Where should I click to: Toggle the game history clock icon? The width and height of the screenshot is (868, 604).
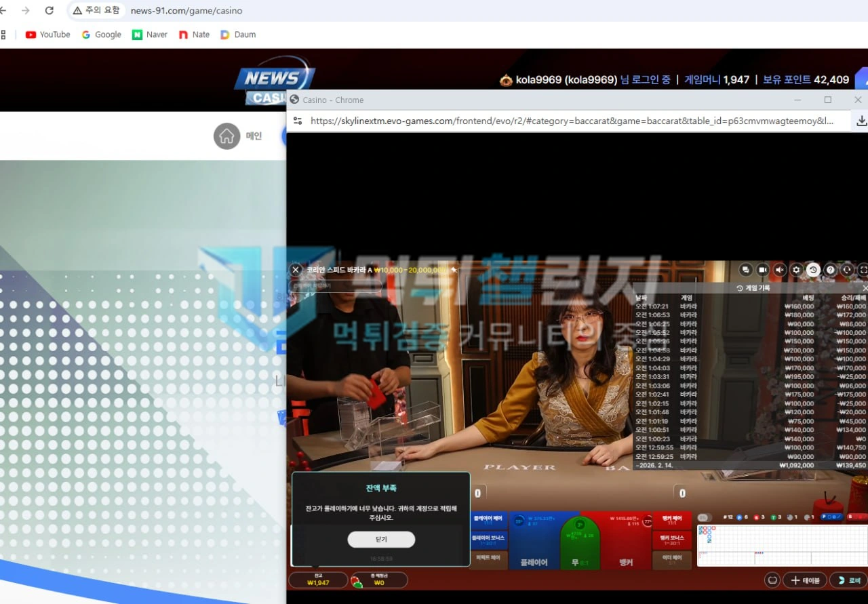point(813,270)
